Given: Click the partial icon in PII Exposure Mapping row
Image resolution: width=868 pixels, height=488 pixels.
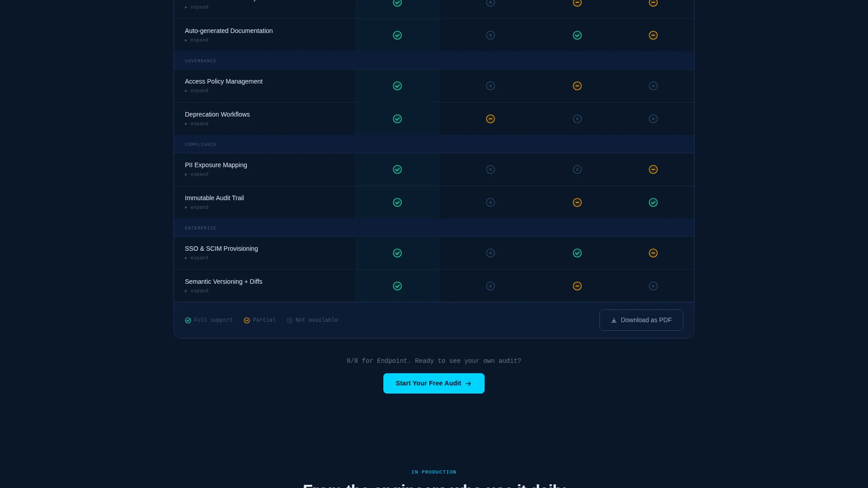Looking at the screenshot, I should pyautogui.click(x=653, y=169).
